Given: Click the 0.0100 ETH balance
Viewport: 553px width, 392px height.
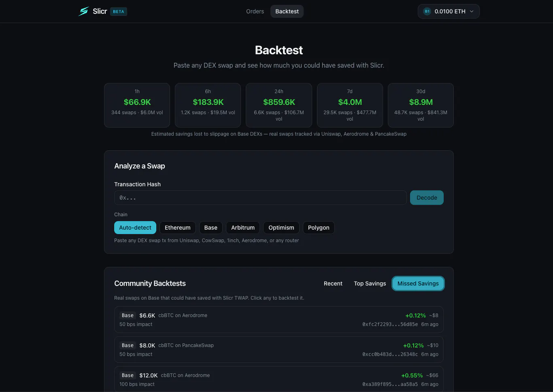Looking at the screenshot, I should (x=450, y=11).
